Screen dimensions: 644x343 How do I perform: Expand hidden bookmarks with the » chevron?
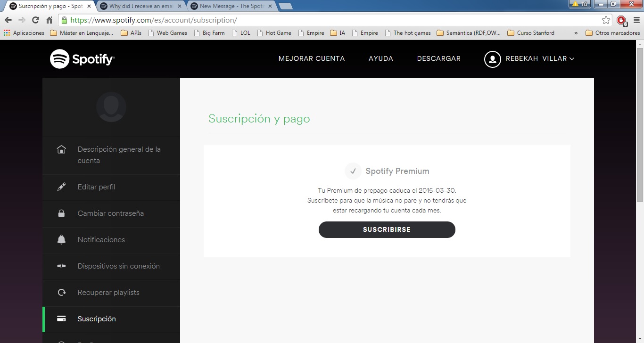(x=576, y=33)
